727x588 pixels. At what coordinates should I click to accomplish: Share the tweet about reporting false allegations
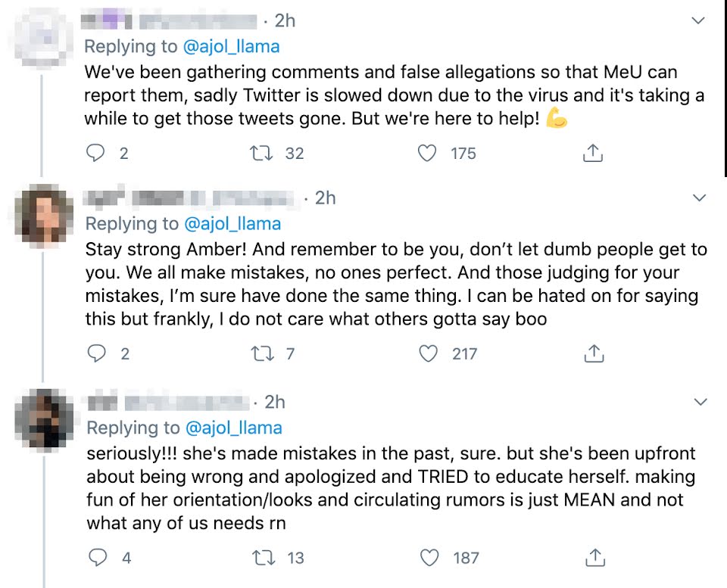pyautogui.click(x=593, y=154)
